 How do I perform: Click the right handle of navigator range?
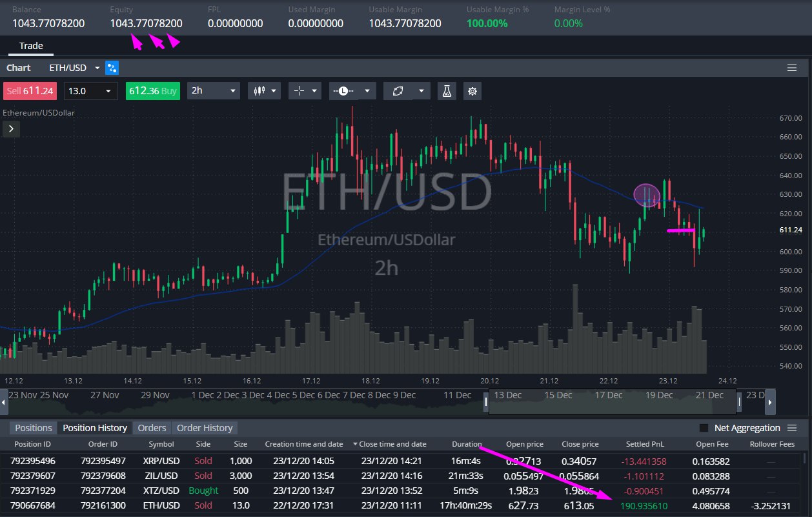740,402
